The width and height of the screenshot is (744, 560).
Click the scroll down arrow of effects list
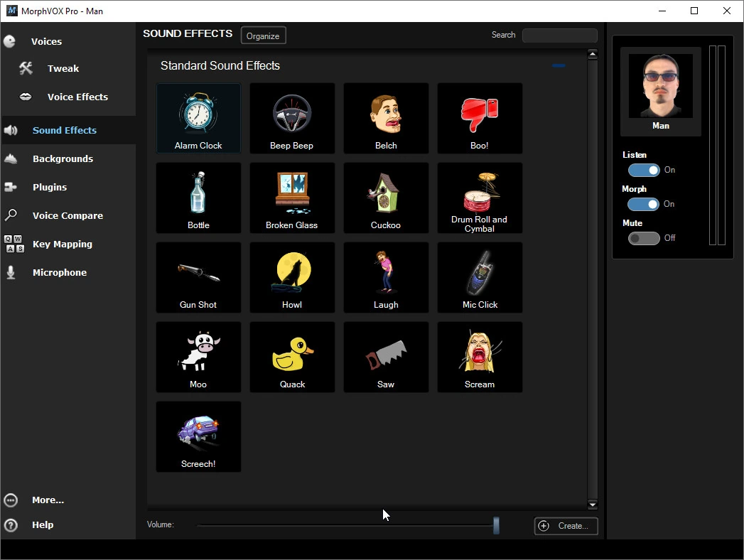pyautogui.click(x=592, y=504)
